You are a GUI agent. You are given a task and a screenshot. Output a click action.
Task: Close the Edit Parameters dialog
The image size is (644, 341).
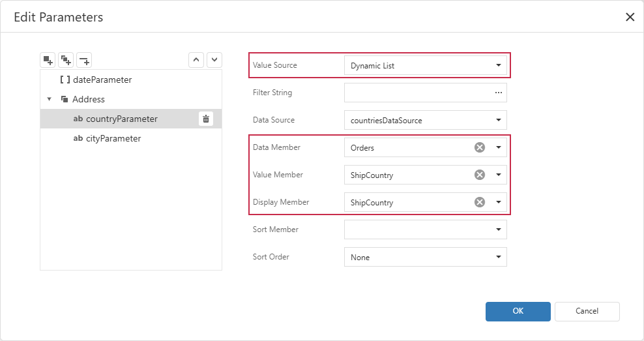pyautogui.click(x=630, y=17)
